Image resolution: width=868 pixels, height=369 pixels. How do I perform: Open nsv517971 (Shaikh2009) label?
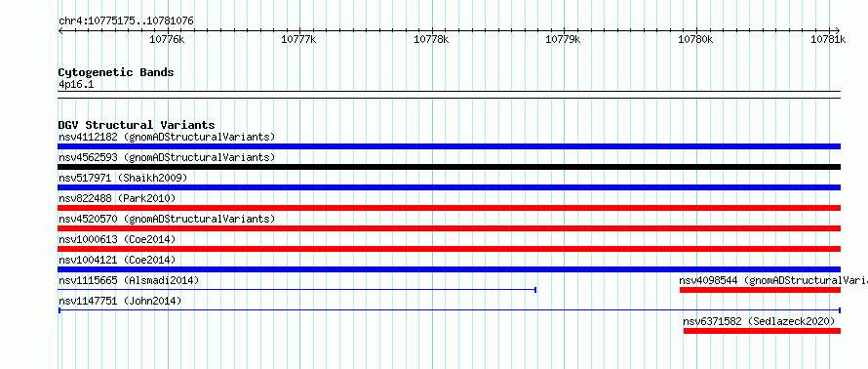point(123,178)
